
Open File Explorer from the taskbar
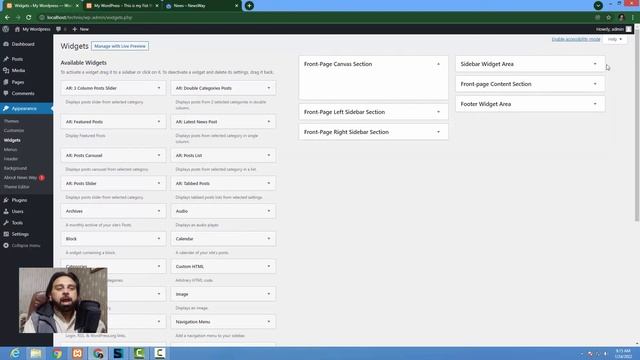click(36, 353)
